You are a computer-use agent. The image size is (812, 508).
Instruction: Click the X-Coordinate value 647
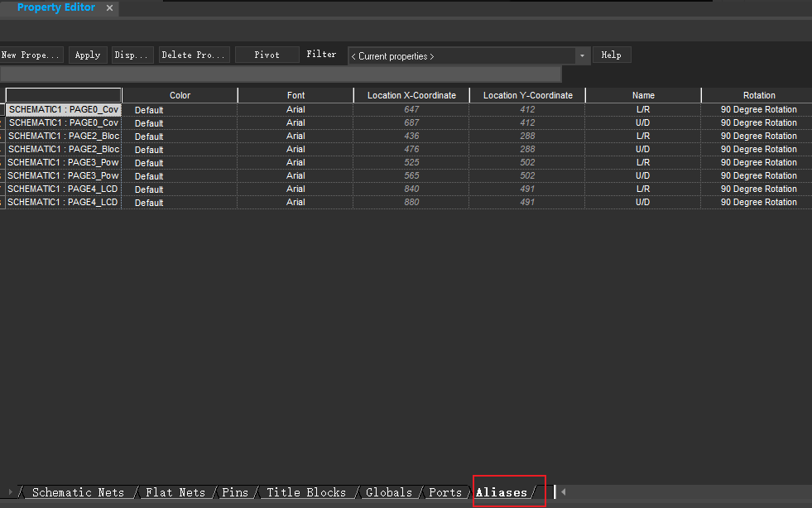click(x=411, y=110)
